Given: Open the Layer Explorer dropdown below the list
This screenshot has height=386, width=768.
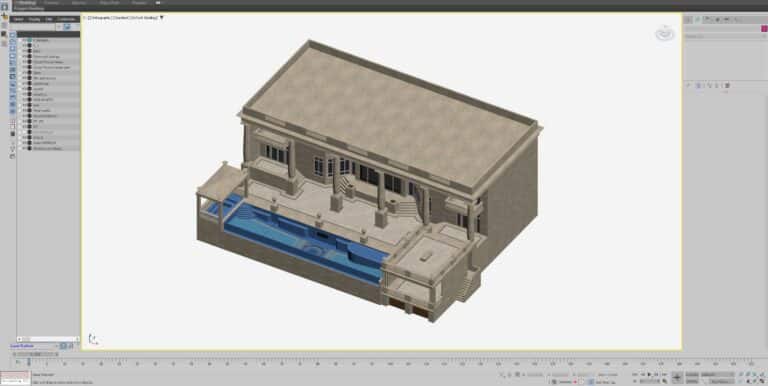Looking at the screenshot, I should tap(33, 346).
